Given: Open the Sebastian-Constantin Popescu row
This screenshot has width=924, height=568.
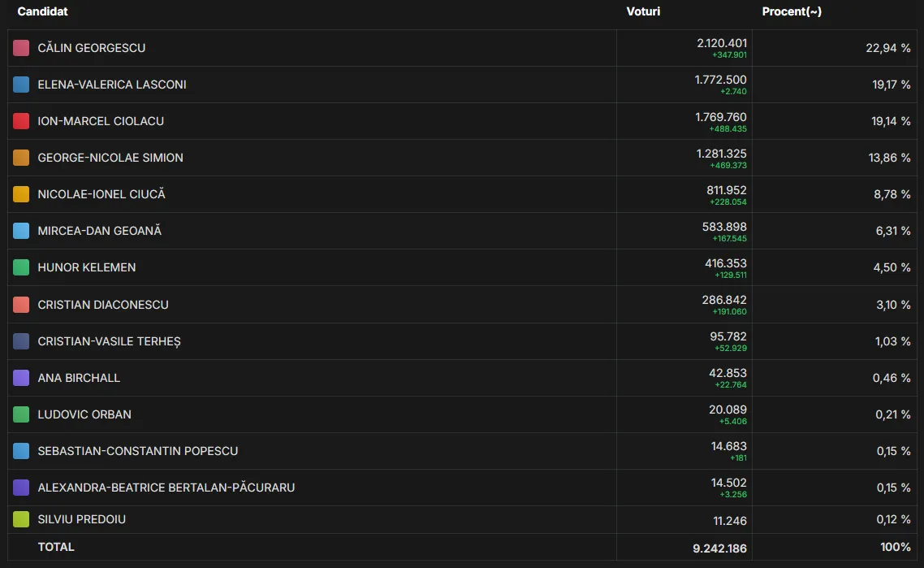Looking at the screenshot, I should point(138,451).
